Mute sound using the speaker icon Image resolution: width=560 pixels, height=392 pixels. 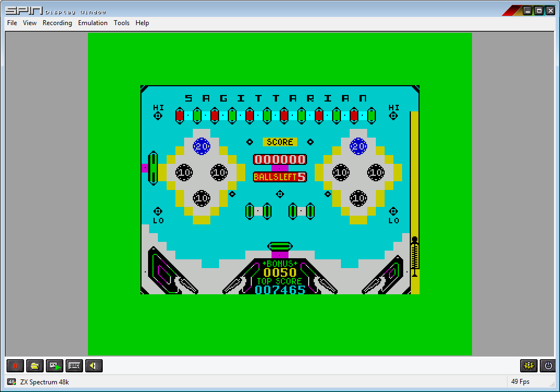pos(94,366)
